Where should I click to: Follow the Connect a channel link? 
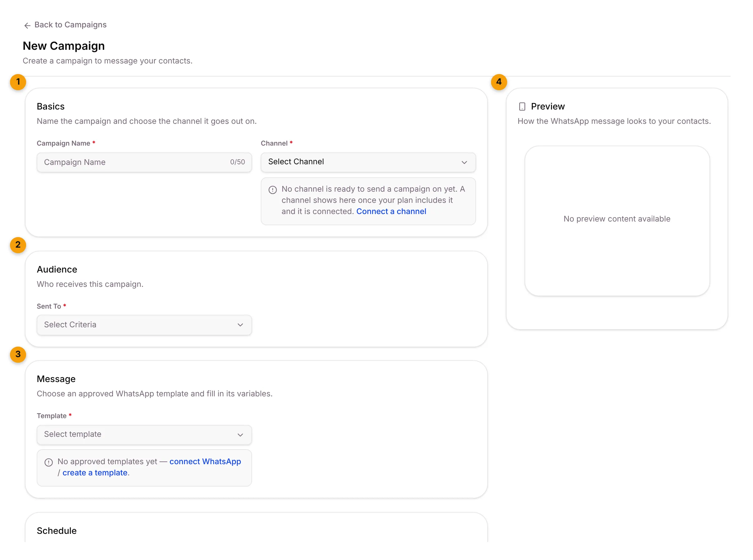click(391, 211)
